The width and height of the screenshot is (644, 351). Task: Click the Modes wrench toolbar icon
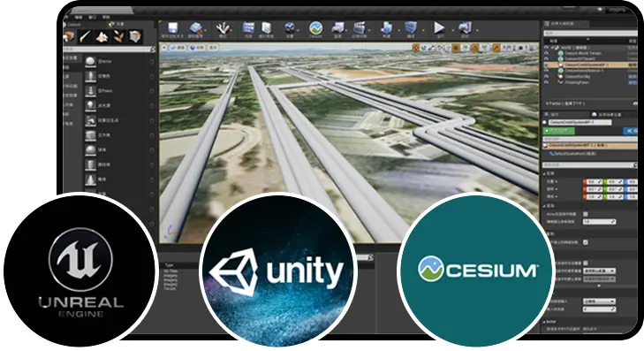coord(223,29)
